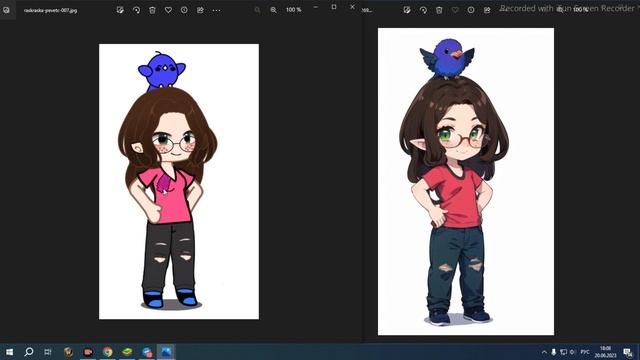Maximize the left Photos window
This screenshot has width=640, height=360.
(x=334, y=7)
